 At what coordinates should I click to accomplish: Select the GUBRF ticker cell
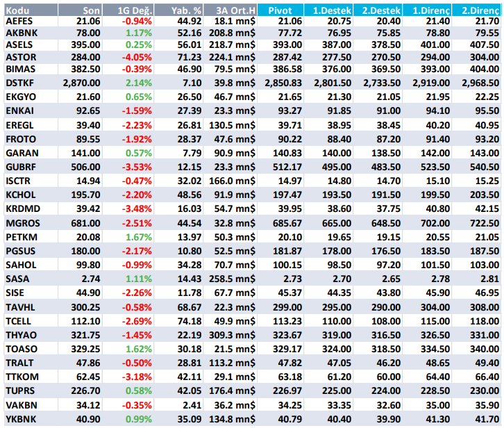tap(31, 167)
